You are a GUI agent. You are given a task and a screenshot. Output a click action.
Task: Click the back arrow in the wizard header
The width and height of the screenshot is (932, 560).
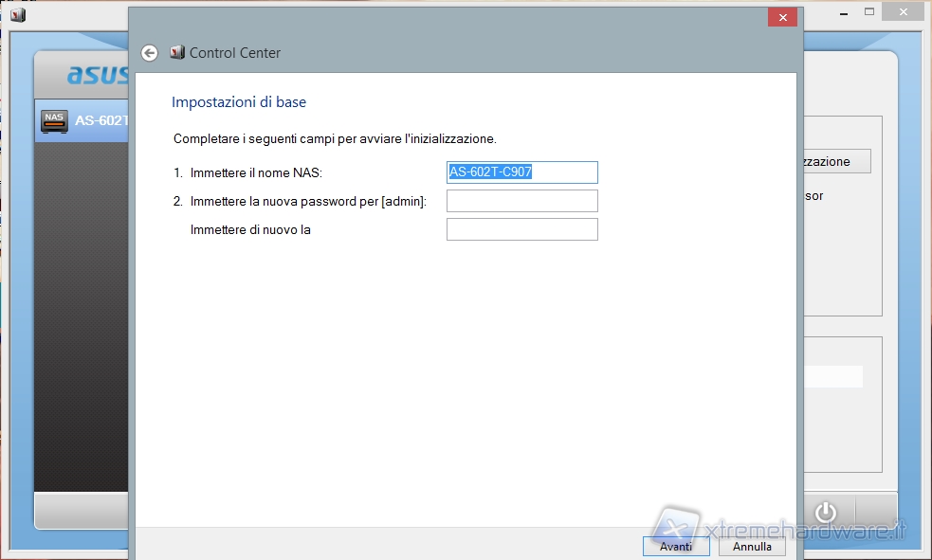[149, 53]
